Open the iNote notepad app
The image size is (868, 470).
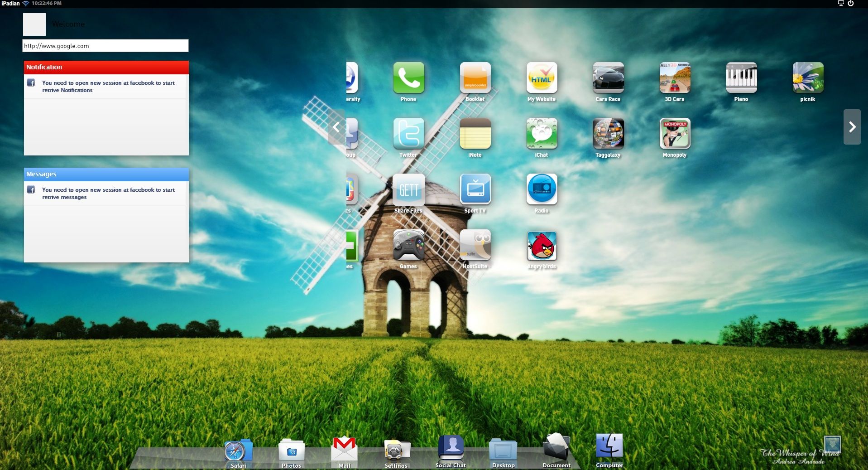click(475, 134)
